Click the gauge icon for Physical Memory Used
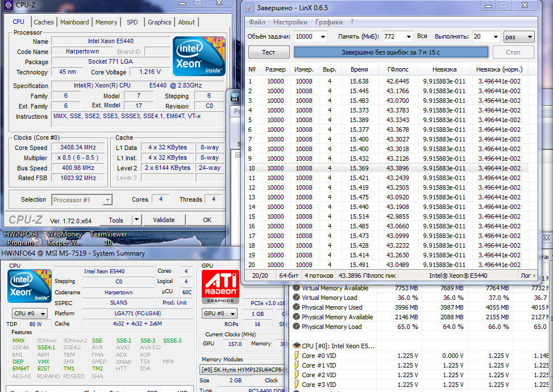553x392 pixels. point(296,307)
